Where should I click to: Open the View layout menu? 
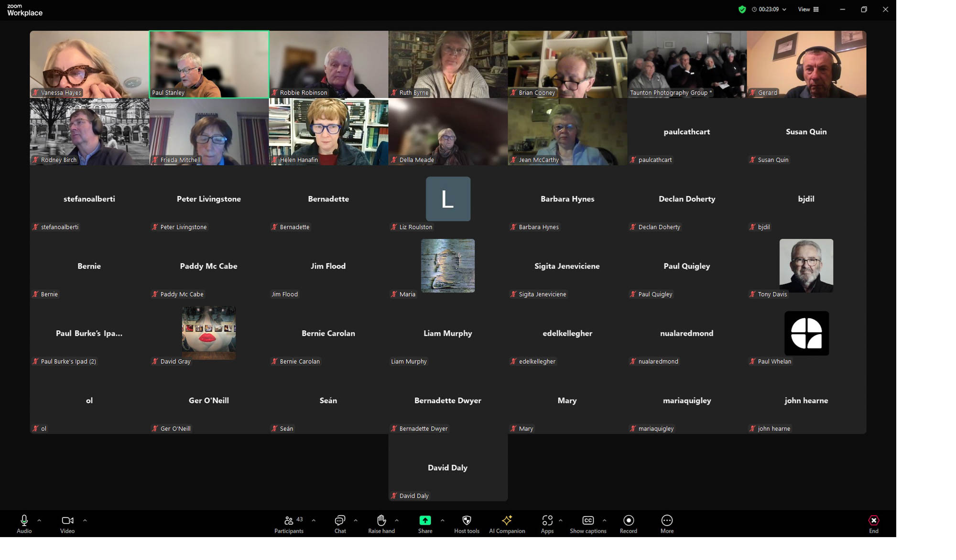click(x=808, y=10)
